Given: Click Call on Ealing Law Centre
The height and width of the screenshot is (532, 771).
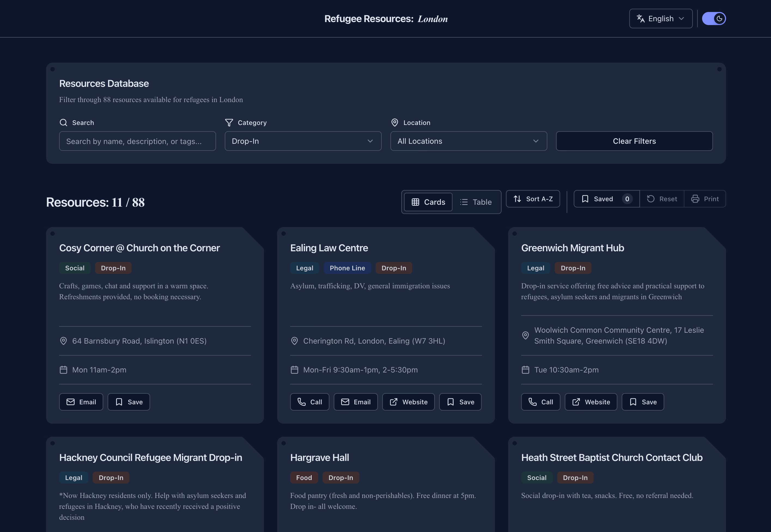Looking at the screenshot, I should (309, 402).
